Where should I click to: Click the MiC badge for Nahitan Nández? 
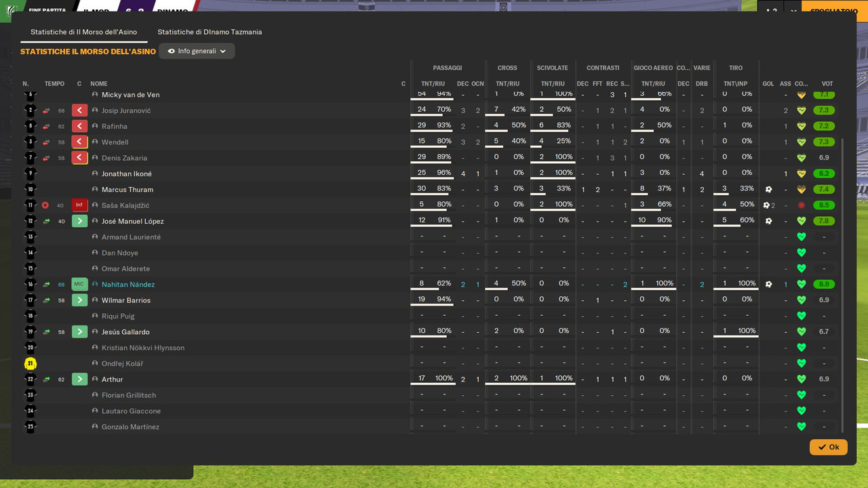tap(80, 284)
